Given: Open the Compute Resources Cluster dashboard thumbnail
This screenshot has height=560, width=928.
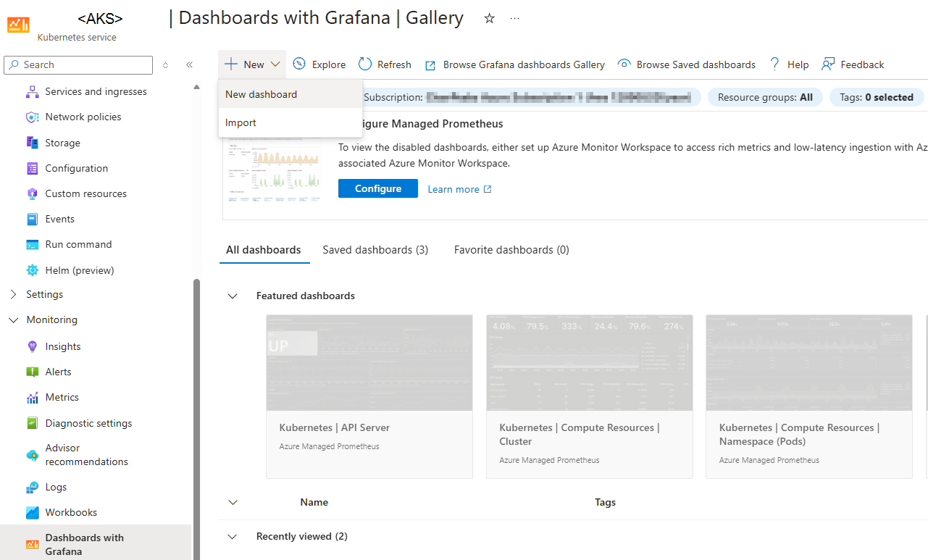Looking at the screenshot, I should pos(590,363).
